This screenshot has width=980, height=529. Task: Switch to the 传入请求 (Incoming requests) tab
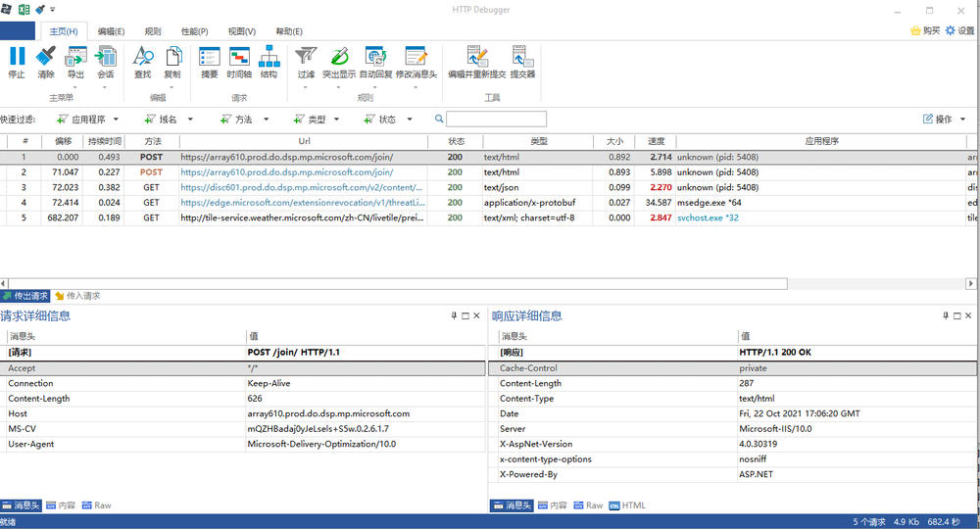coord(78,296)
